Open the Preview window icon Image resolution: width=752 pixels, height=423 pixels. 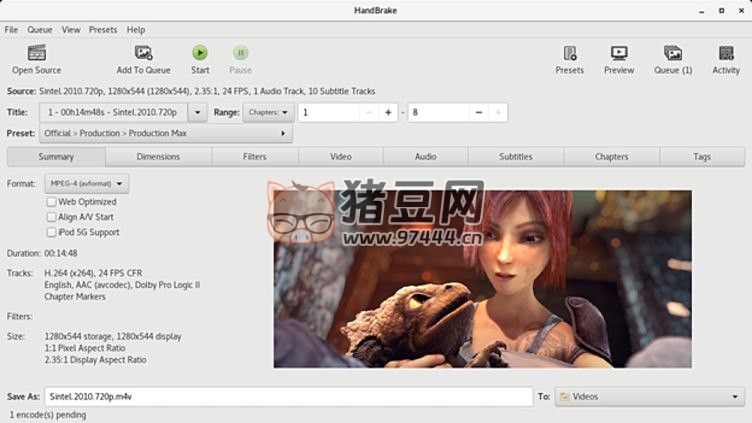click(x=619, y=53)
